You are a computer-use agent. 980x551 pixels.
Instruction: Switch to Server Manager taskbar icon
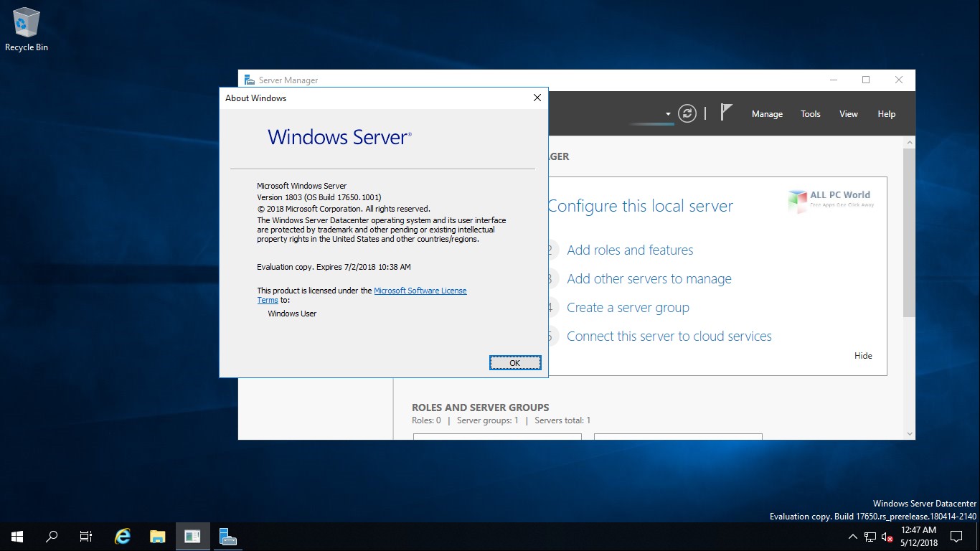pos(228,537)
